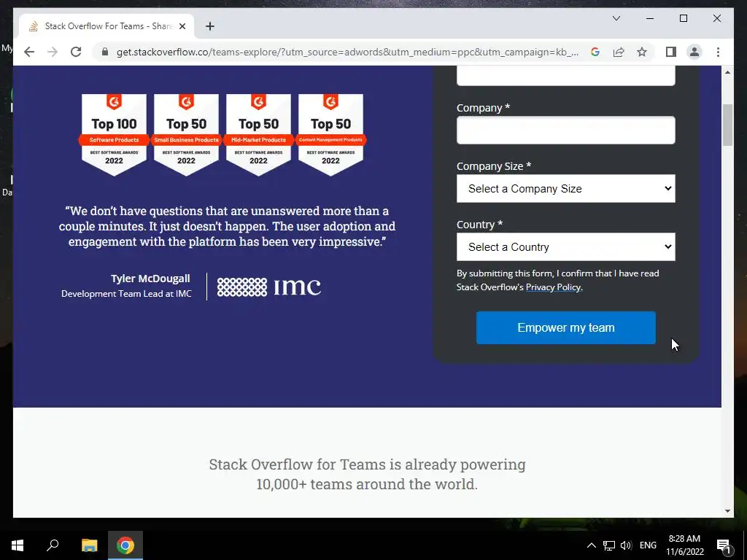Image resolution: width=747 pixels, height=560 pixels.
Task: Focus the partially visible field above Company
Action: pos(565,76)
